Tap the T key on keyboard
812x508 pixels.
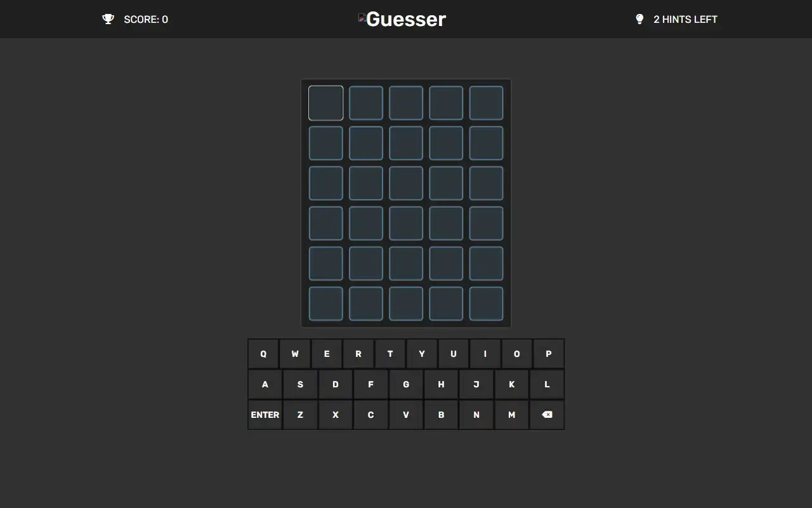point(390,354)
